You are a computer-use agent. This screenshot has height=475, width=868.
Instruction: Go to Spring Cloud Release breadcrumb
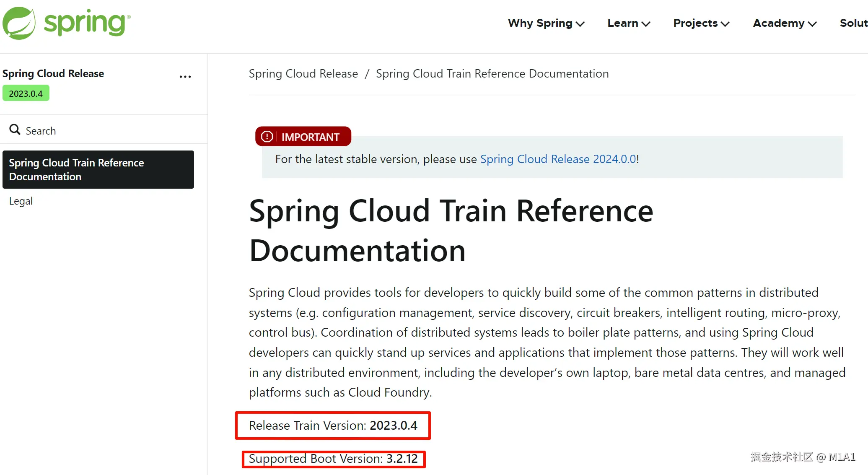pos(303,74)
